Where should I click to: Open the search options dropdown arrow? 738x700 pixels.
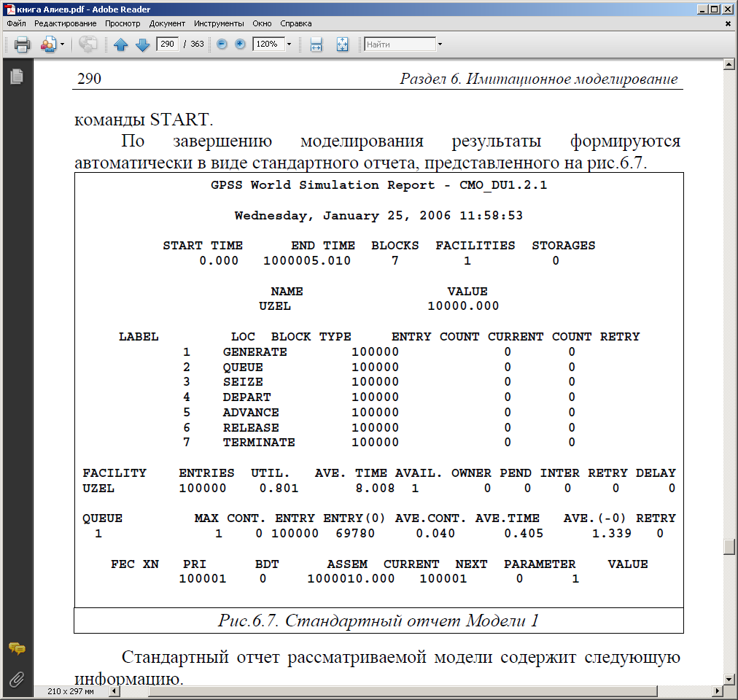pos(440,44)
